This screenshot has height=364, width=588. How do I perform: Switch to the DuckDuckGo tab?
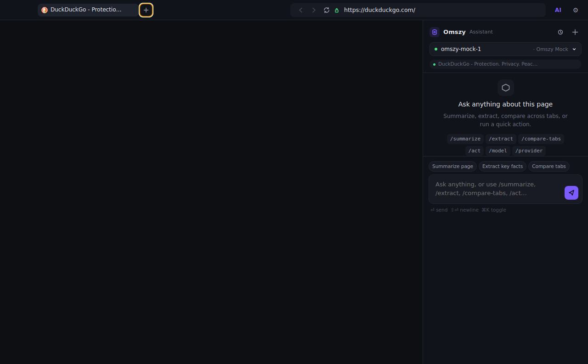88,10
